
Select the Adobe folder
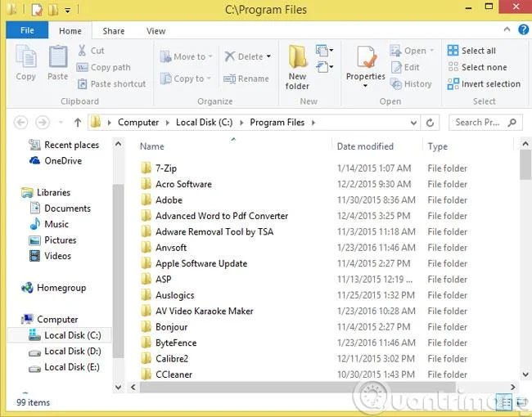coord(169,200)
